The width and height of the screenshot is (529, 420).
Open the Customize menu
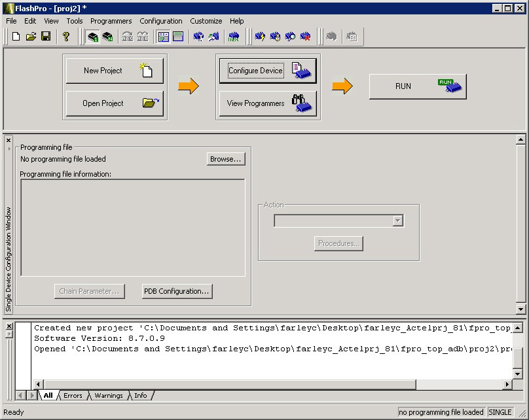point(206,21)
